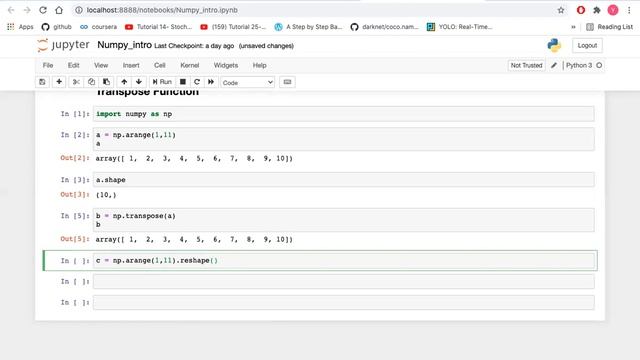Click the Jupyter logo
Image resolution: width=640 pixels, height=360 pixels.
pos(63,45)
